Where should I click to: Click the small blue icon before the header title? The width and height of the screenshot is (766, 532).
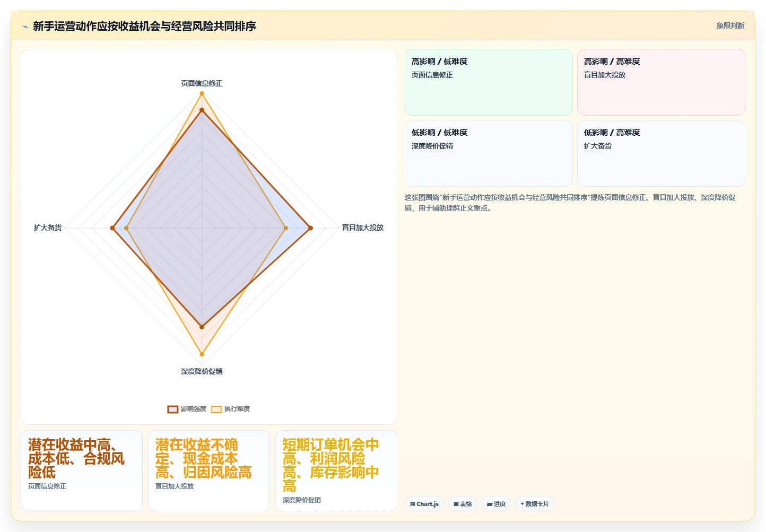pyautogui.click(x=25, y=27)
